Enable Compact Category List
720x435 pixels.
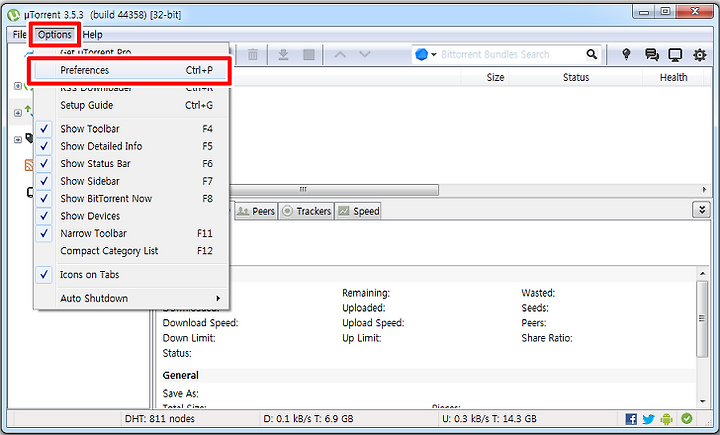click(x=132, y=251)
